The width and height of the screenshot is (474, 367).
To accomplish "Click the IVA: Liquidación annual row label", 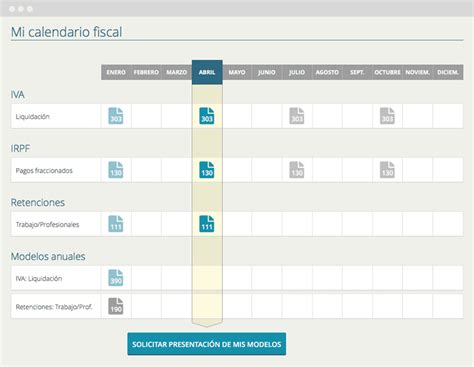I will 39,278.
